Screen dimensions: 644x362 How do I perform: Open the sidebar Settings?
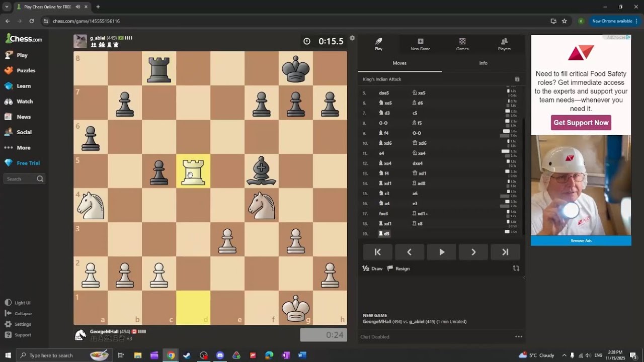tap(18, 324)
